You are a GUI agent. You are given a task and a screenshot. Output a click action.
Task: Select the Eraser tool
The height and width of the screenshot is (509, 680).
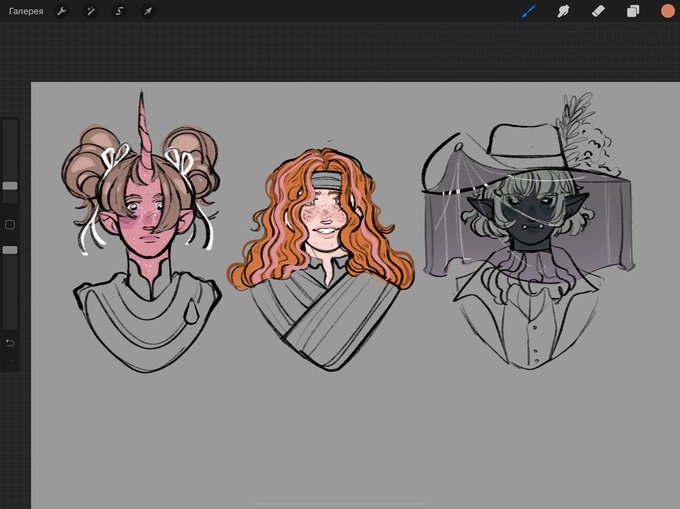pos(598,11)
